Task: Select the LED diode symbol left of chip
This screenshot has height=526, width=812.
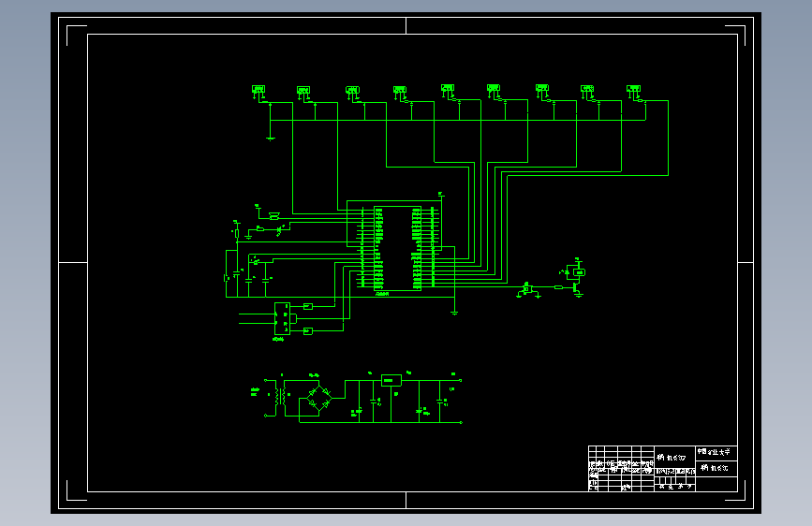Action: pos(280,229)
